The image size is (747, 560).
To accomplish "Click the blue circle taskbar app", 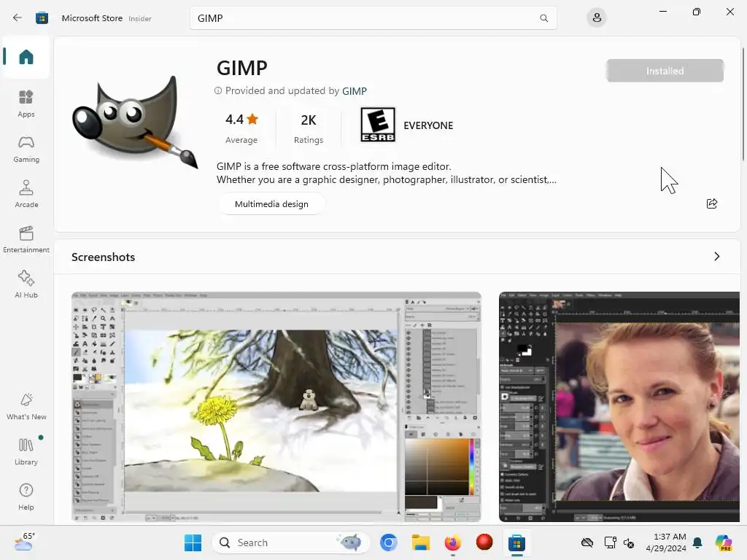I will coord(389,542).
